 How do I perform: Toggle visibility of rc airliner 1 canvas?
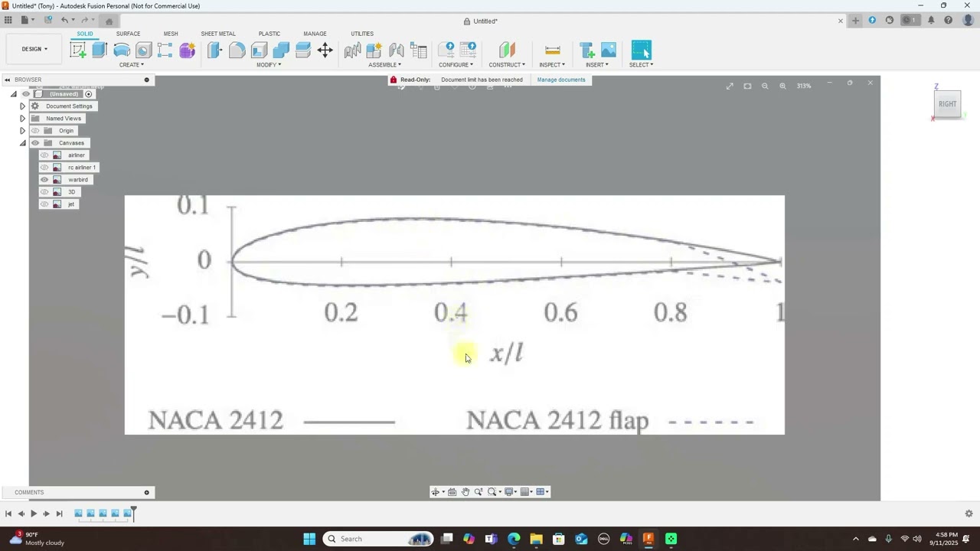44,168
